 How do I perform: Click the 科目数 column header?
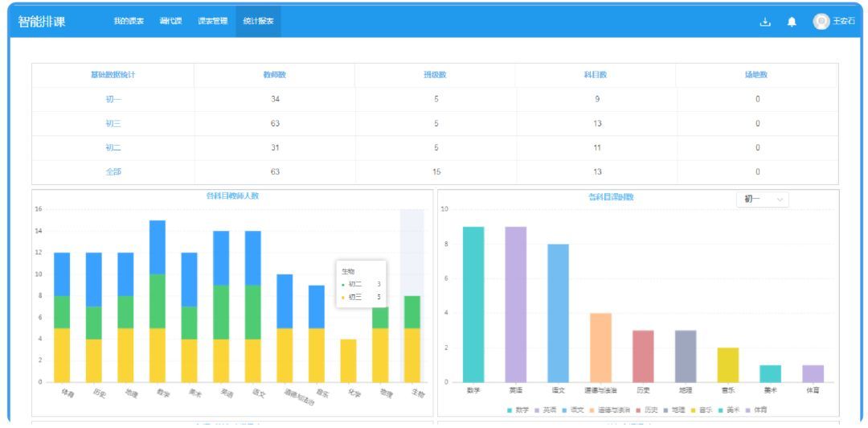[x=596, y=75]
